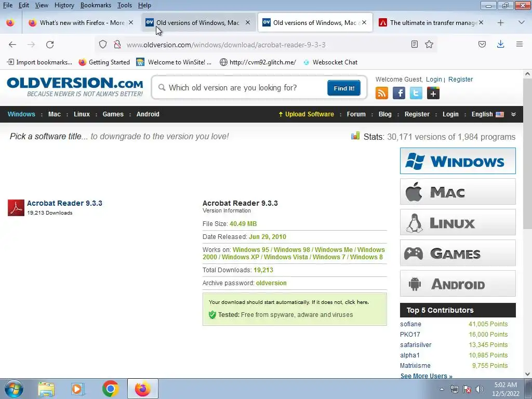This screenshot has width=532, height=399.
Task: Toggle reader view icon in address bar
Action: 414,45
